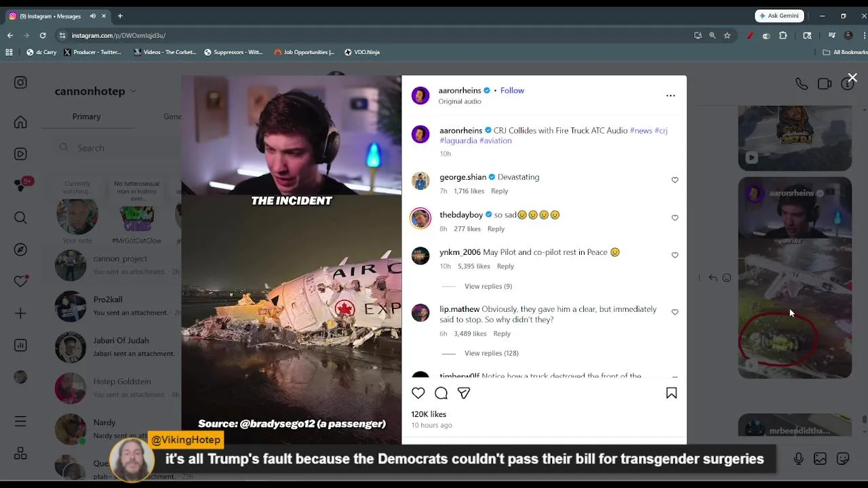Open Reels icon in left sidebar
868x488 pixels.
(x=20, y=154)
